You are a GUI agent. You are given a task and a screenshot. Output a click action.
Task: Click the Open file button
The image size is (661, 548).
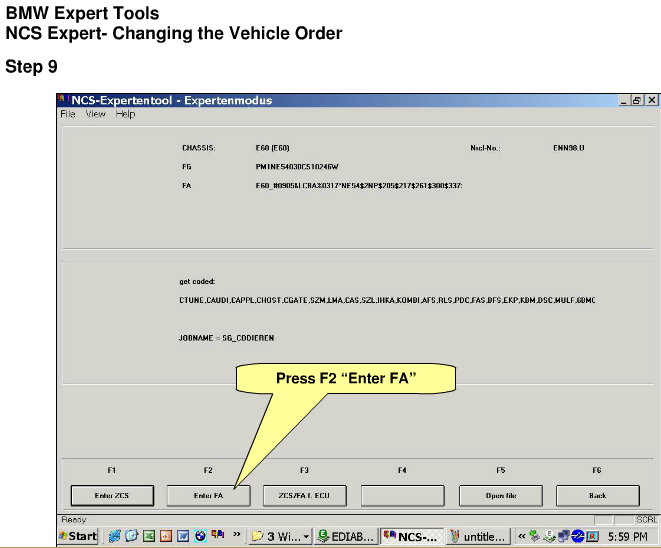[x=501, y=496]
